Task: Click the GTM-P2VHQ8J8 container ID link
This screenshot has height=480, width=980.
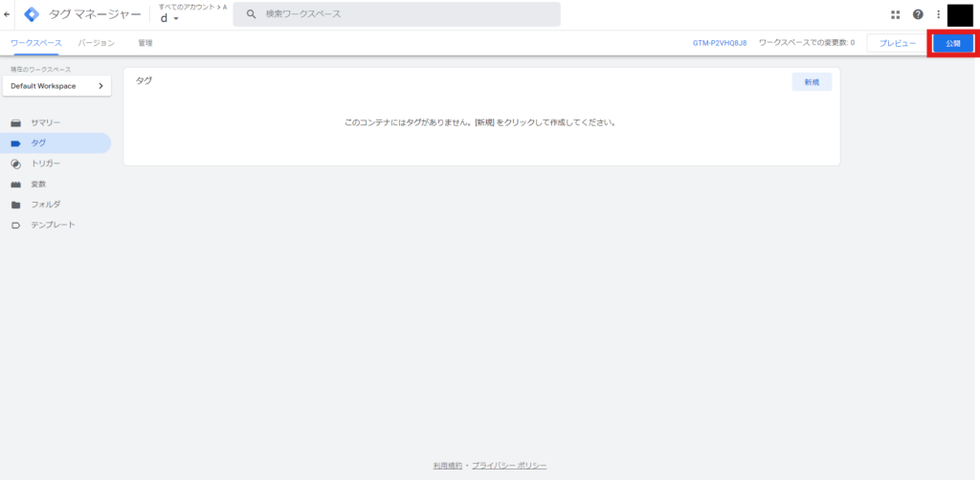Action: [719, 43]
